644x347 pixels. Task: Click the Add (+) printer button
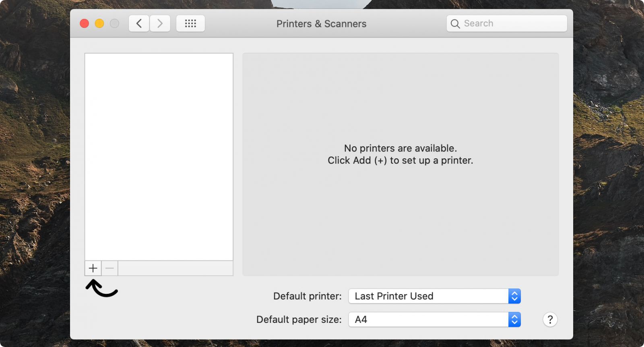pos(93,268)
